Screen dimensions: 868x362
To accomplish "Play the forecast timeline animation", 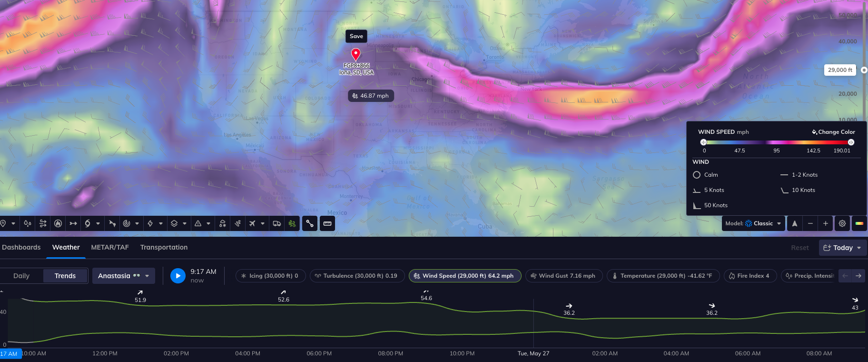I will [x=178, y=276].
